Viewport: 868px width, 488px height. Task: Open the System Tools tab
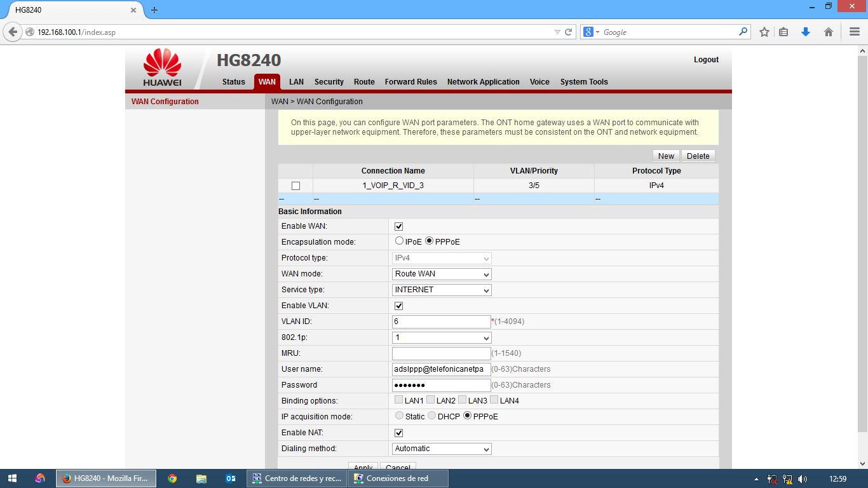583,82
